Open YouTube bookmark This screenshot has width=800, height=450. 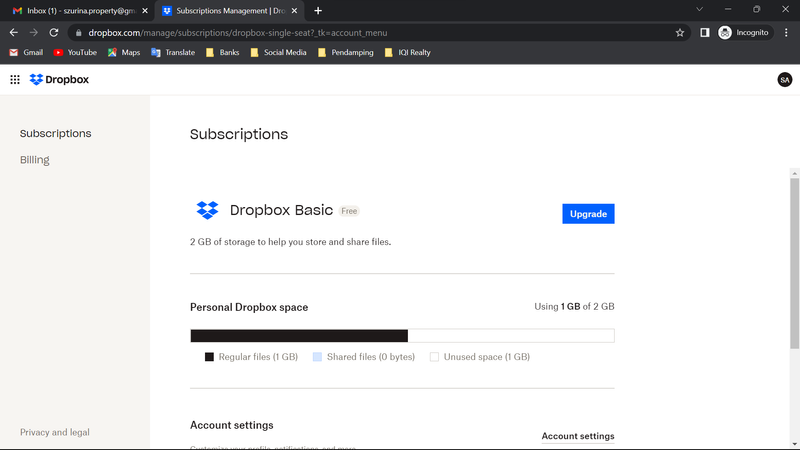(x=75, y=53)
